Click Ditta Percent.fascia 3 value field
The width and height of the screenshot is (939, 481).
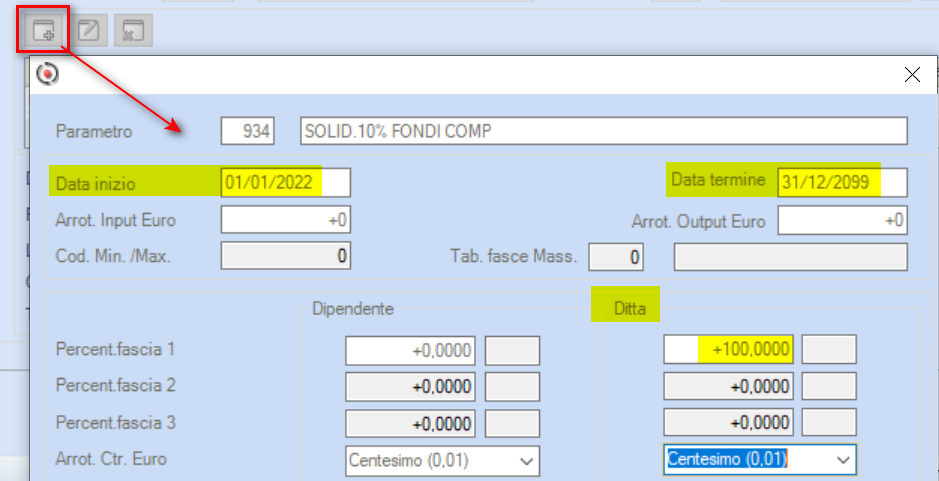[x=729, y=423]
